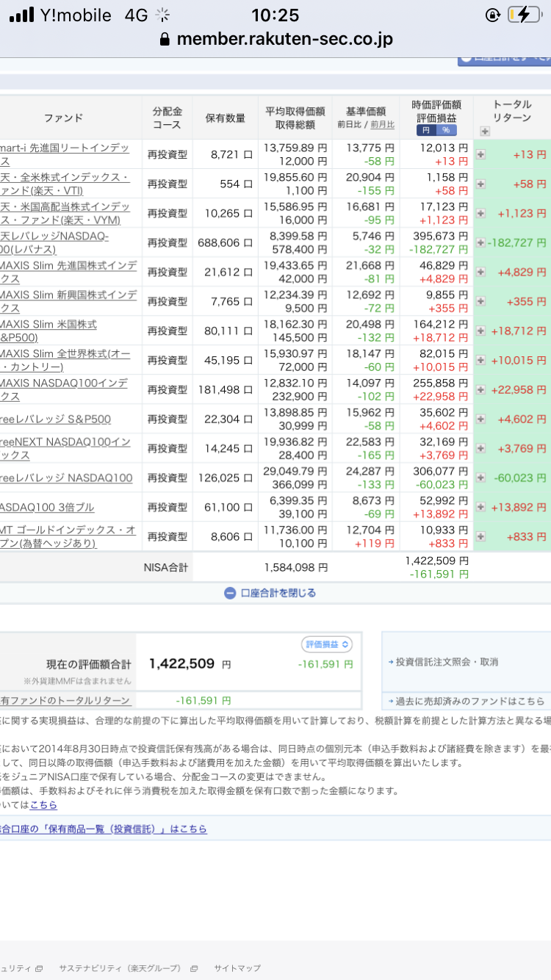Click the こちら link in the notes
Image resolution: width=551 pixels, height=980 pixels.
43,805
